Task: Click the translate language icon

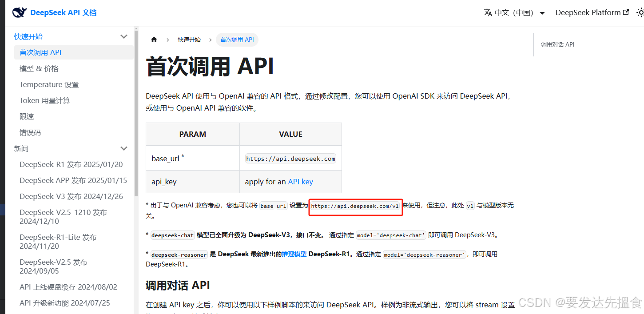Action: click(x=488, y=12)
